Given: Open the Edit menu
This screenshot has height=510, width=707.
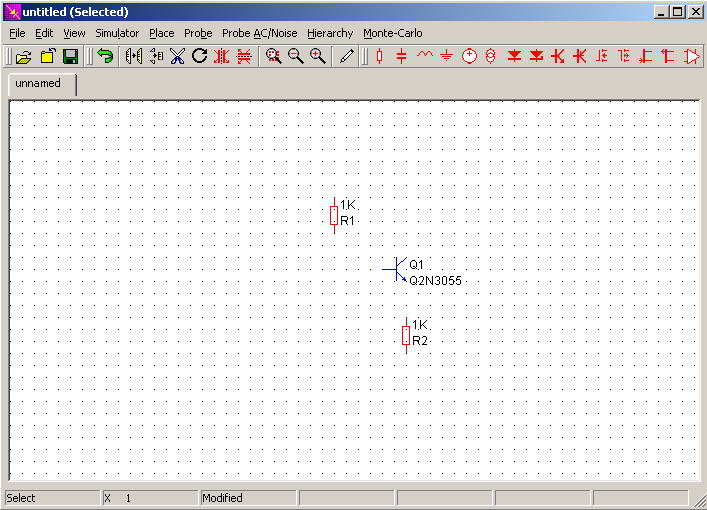Looking at the screenshot, I should 44,33.
